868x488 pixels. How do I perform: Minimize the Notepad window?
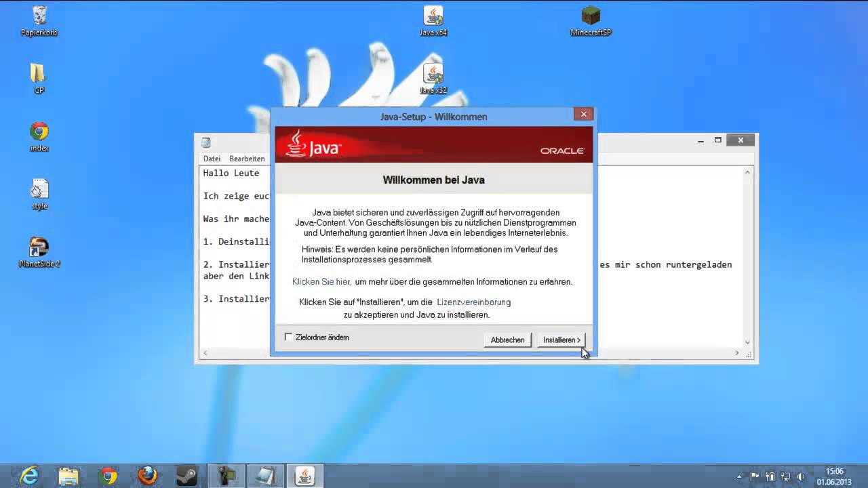pos(701,140)
